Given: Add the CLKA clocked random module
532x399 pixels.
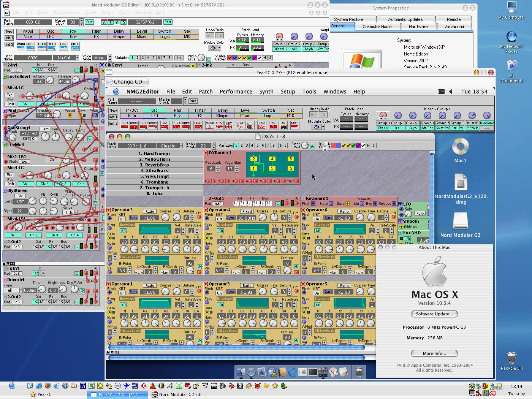Looking at the screenshot, I should (x=42, y=46).
